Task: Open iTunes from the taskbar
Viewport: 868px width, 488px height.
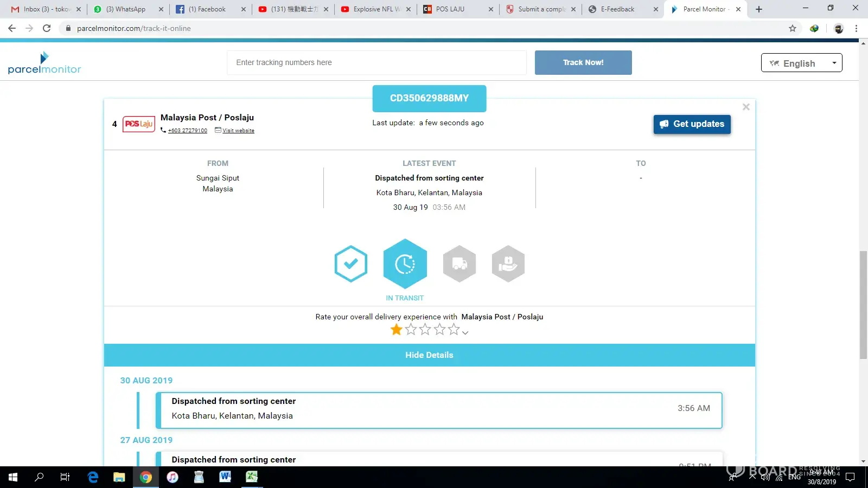Action: click(x=173, y=477)
